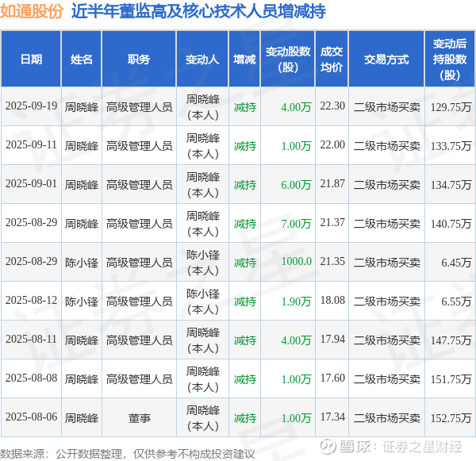Click the 2025-08-29 date in 陈小锋's row
The height and width of the screenshot is (461, 476).
pos(31,262)
